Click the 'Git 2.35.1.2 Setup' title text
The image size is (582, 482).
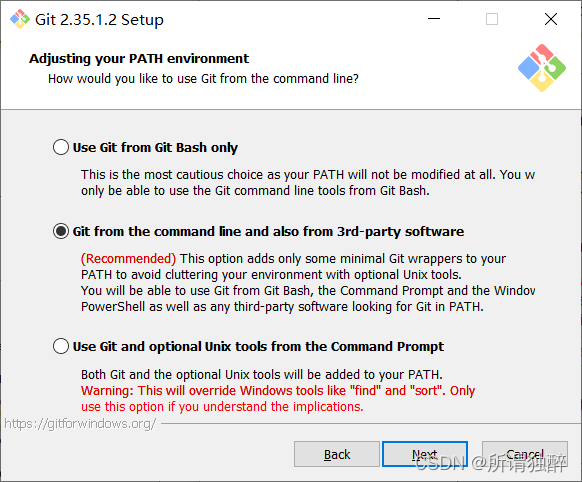[x=99, y=20]
